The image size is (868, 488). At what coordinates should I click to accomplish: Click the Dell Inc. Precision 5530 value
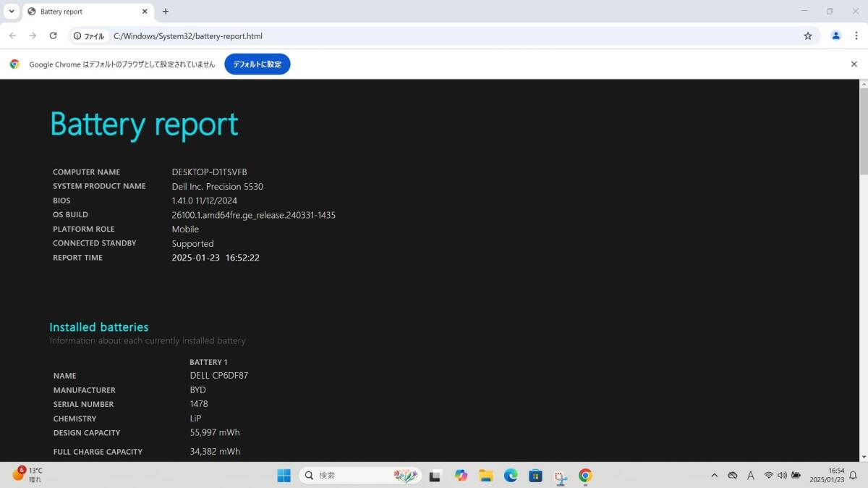point(217,186)
